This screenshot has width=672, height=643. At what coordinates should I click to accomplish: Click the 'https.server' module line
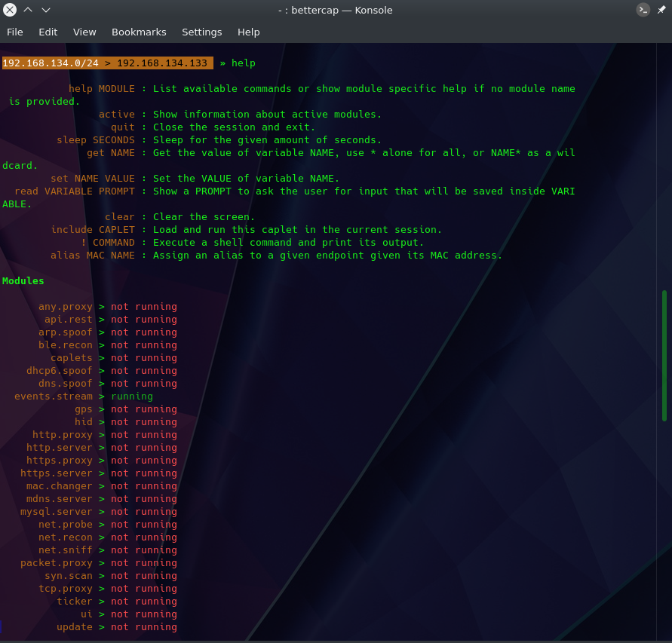click(99, 474)
